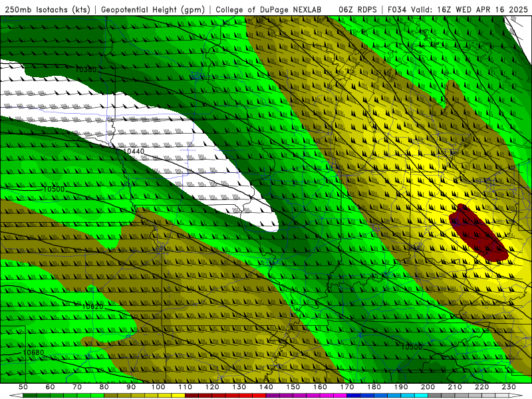The image size is (532, 399).
Task: Click the 200 value on the color scale
Action: click(428, 387)
